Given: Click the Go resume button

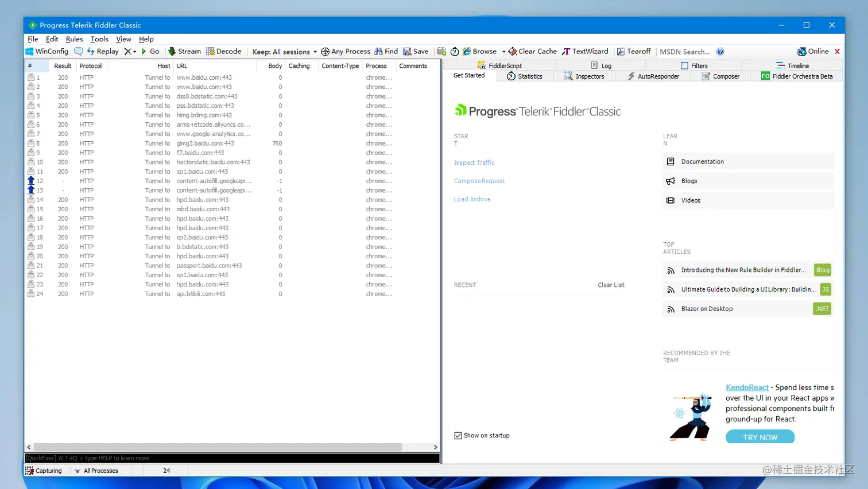Looking at the screenshot, I should (x=150, y=51).
